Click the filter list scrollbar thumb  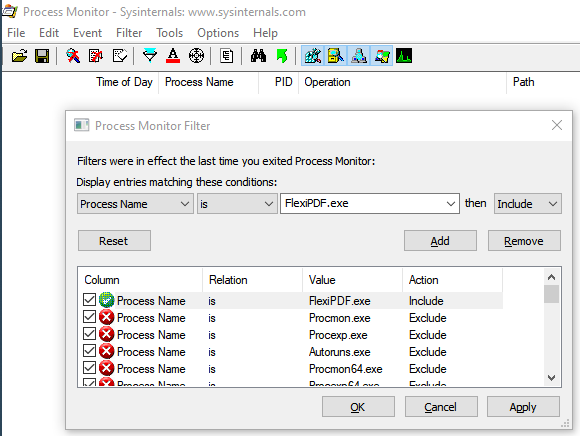pyautogui.click(x=551, y=294)
